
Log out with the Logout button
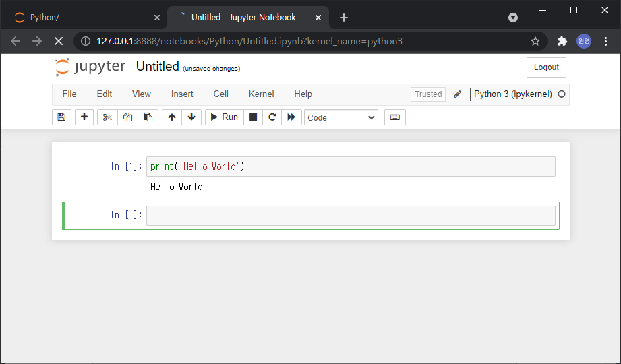tap(546, 67)
